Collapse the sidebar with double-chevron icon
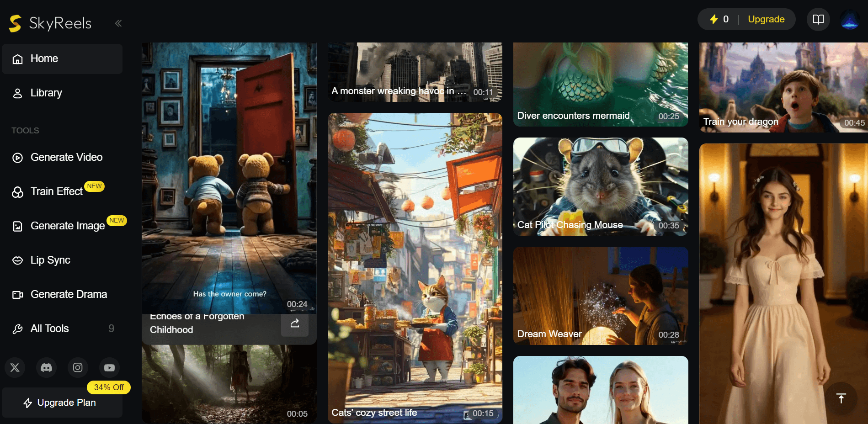The image size is (868, 424). click(x=118, y=23)
